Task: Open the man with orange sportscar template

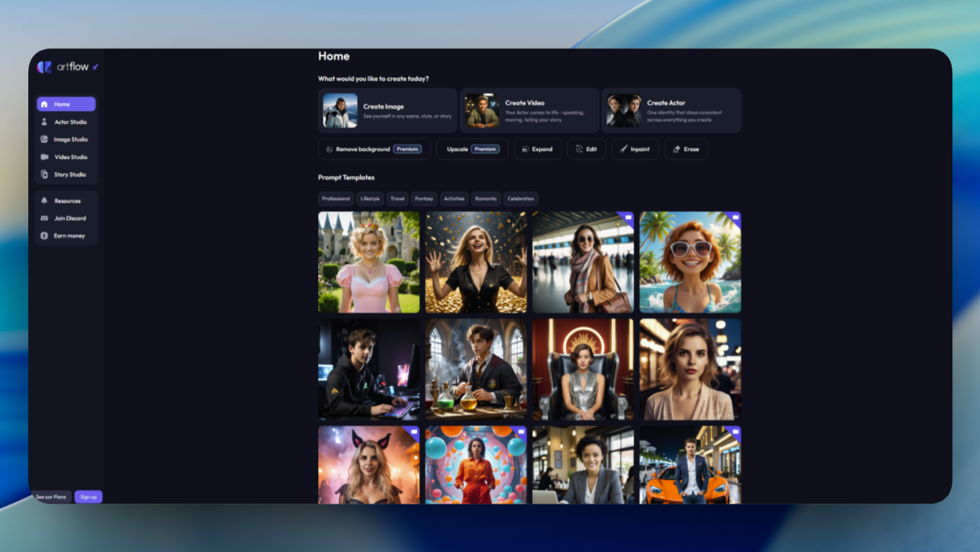Action: (690, 465)
